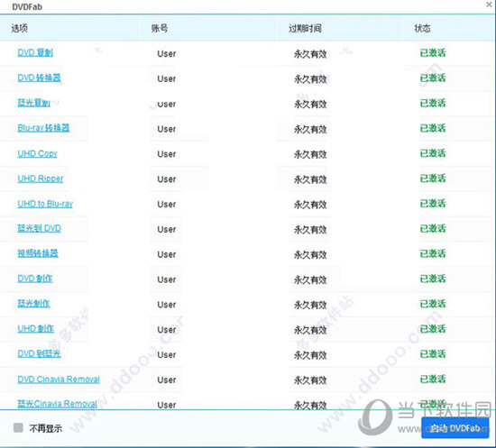Select the 蓝光到 DVD link
This screenshot has width=496, height=448.
[x=39, y=228]
